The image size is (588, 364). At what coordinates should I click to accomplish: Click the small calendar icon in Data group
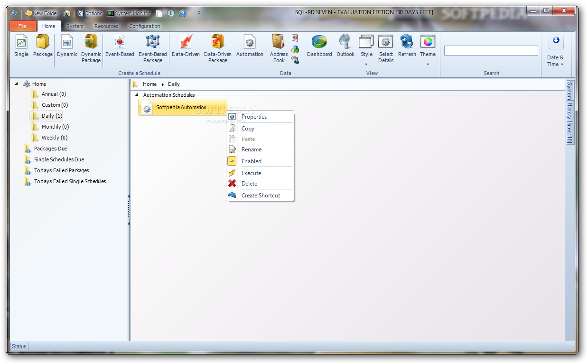click(295, 38)
